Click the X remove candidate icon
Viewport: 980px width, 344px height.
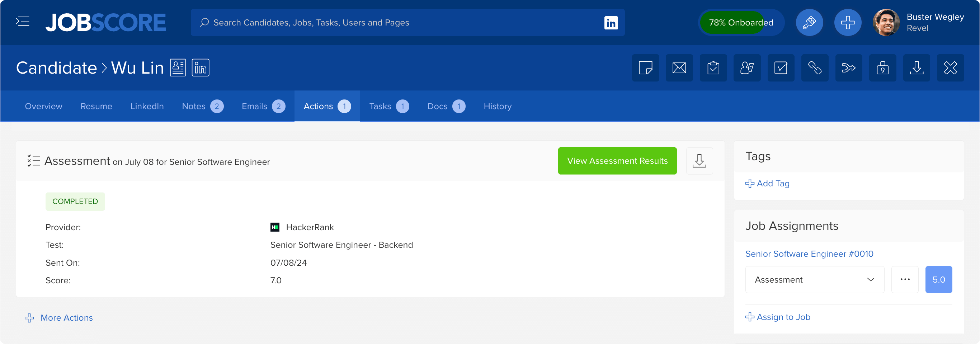pos(950,68)
